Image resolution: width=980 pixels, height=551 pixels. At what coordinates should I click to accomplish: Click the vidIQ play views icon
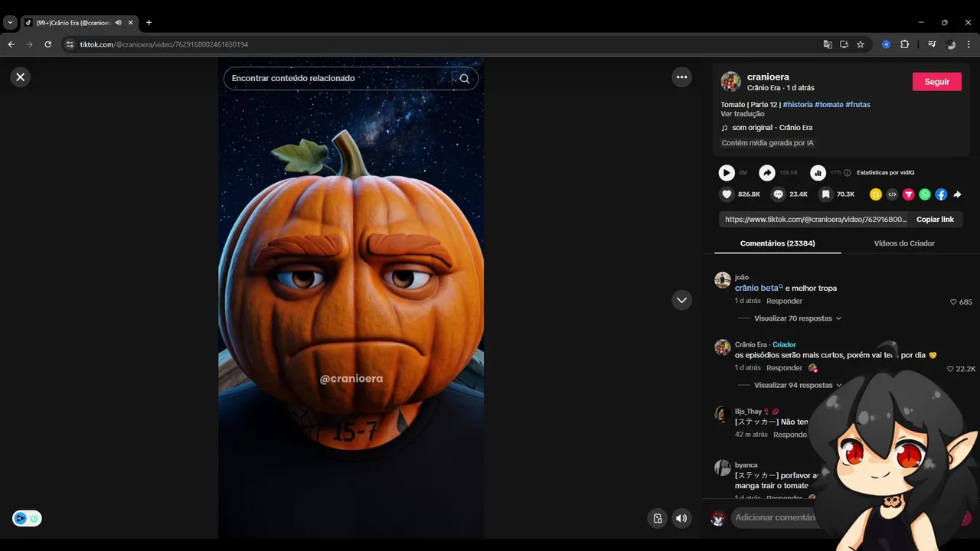(727, 173)
